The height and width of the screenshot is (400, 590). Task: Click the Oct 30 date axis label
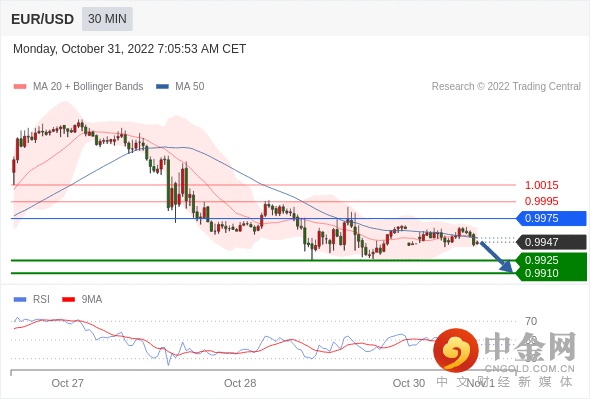[x=409, y=383]
